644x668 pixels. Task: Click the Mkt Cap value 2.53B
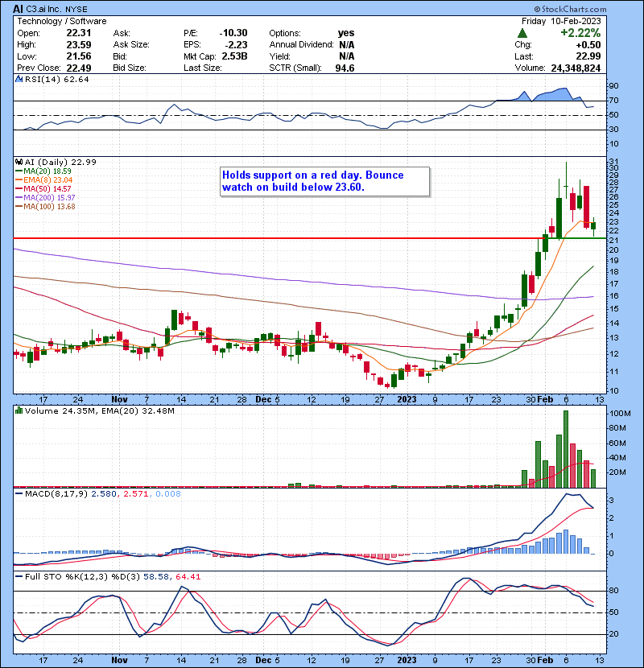coord(234,56)
